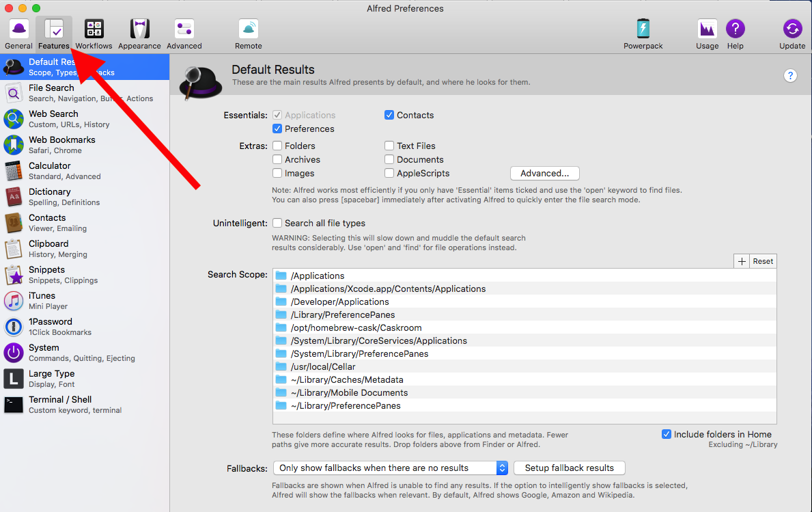Screen dimensions: 812x512
Task: Select the /Applications scope row
Action: 524,275
